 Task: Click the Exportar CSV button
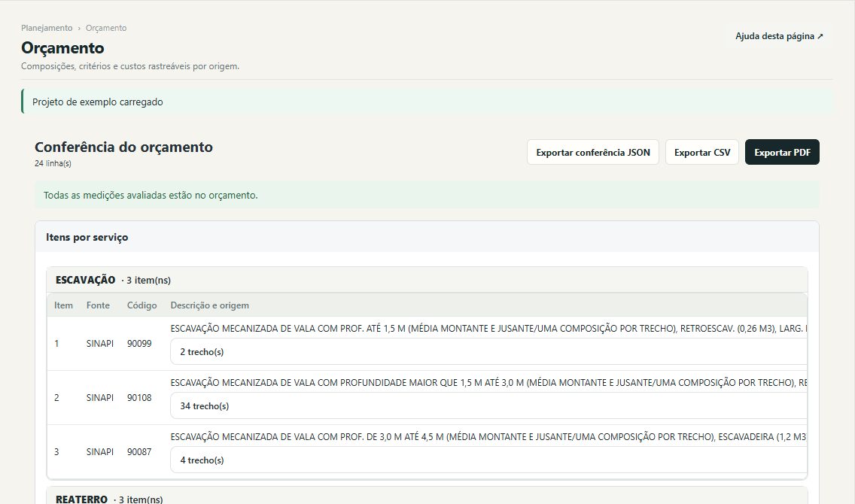click(x=701, y=152)
